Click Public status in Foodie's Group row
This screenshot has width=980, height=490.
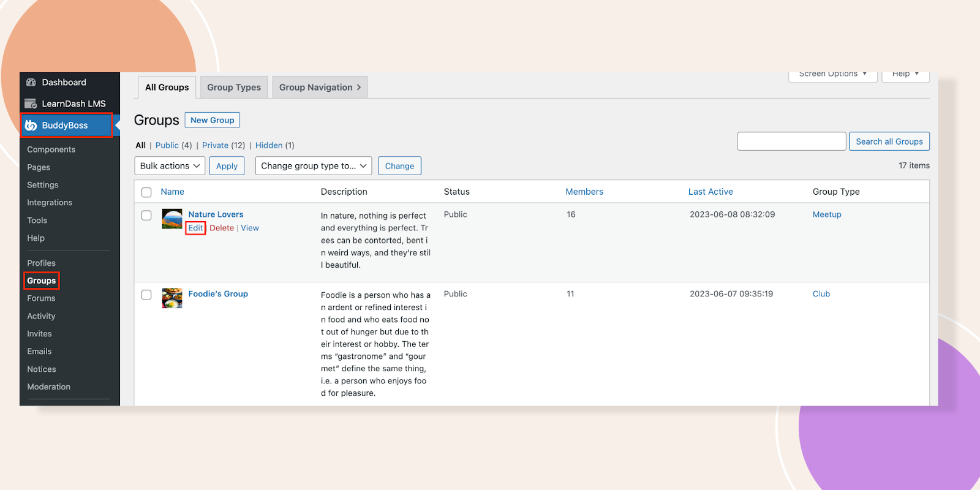click(456, 294)
